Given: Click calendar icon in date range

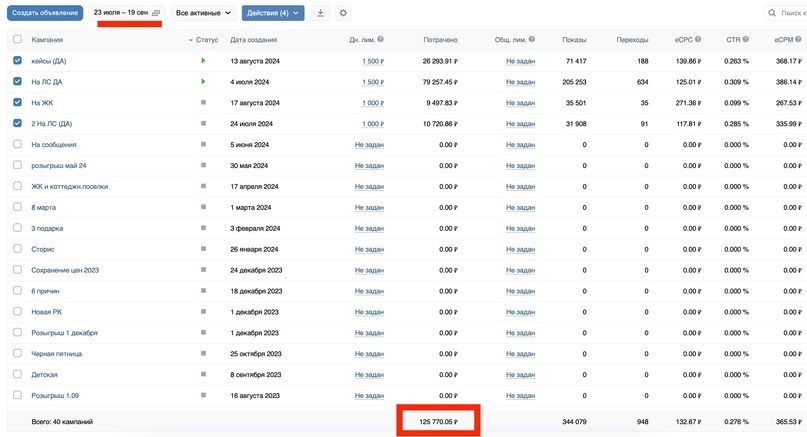Looking at the screenshot, I should coord(156,13).
